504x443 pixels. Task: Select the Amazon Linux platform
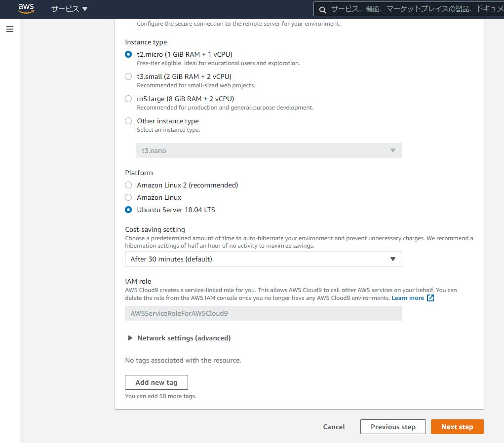[128, 197]
